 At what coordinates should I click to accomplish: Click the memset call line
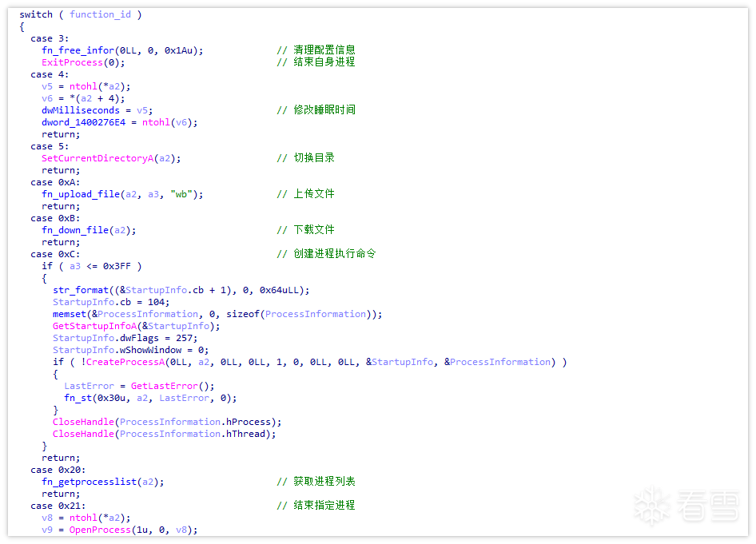[217, 314]
